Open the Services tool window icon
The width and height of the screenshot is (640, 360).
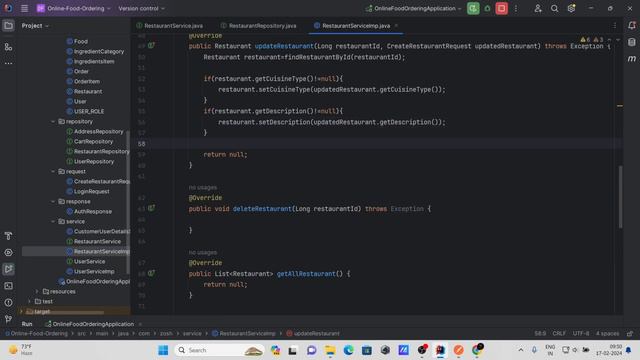[x=8, y=253]
